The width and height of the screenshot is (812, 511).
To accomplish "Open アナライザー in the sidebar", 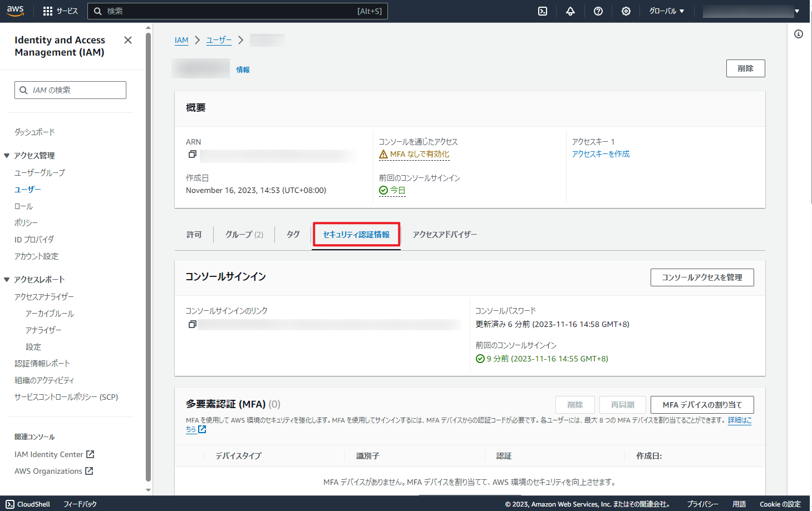I will (x=43, y=330).
